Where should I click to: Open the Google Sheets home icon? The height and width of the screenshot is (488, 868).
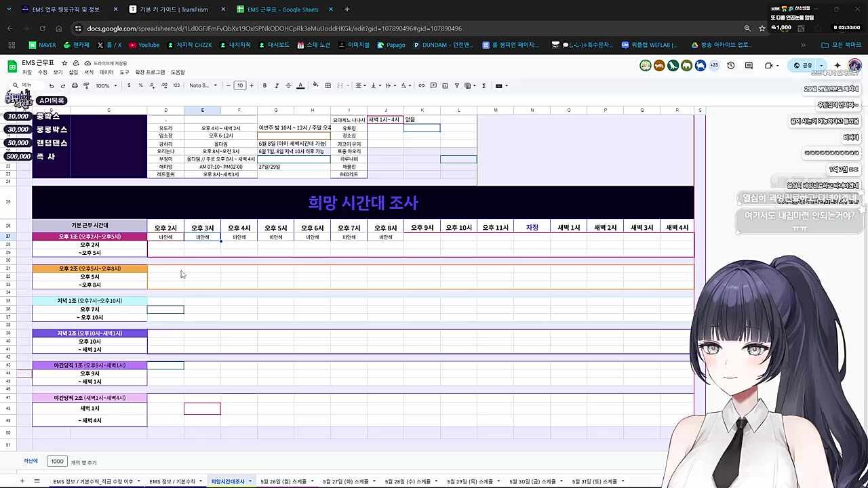point(12,66)
